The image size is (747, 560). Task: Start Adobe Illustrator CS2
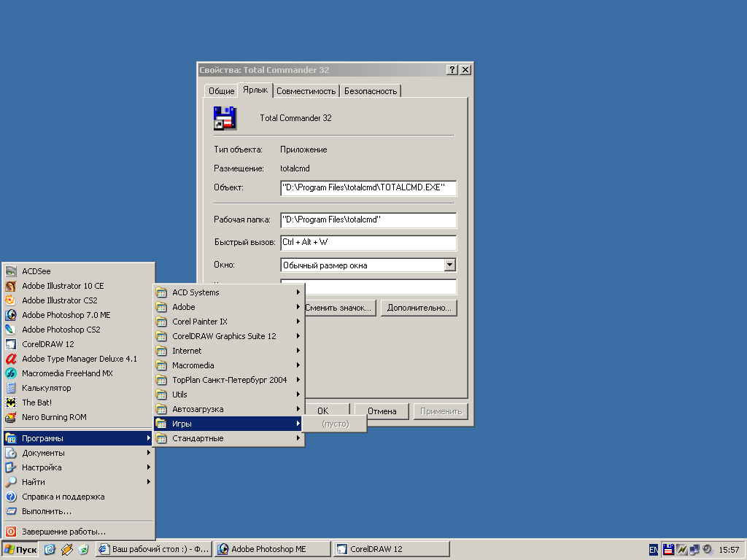click(79, 300)
